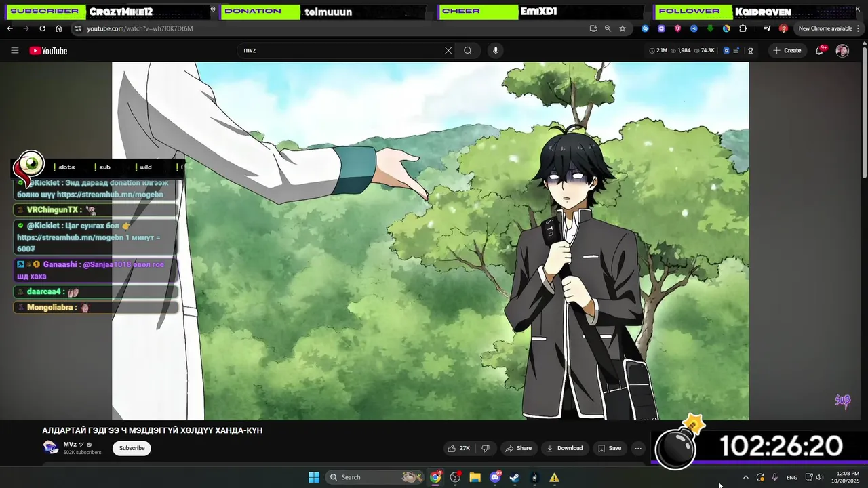Screen dimensions: 868x488
Task: Install app icon in address bar
Action: [x=593, y=28]
